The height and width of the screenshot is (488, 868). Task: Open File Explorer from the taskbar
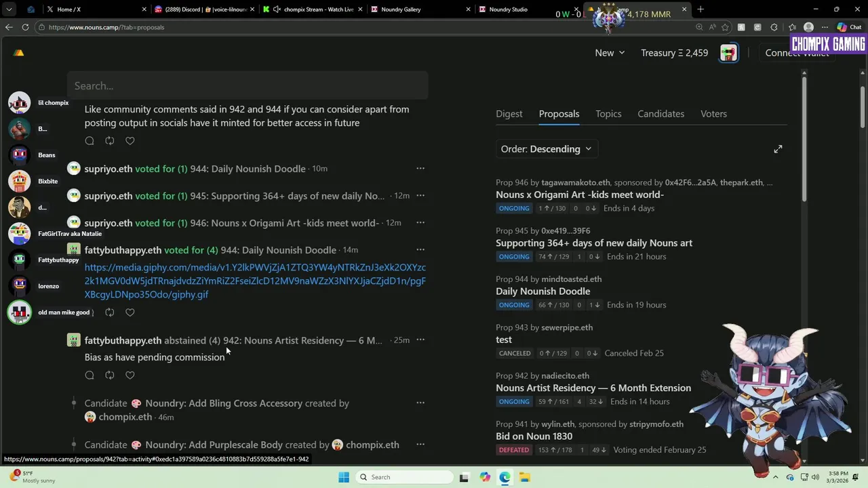[525, 477]
